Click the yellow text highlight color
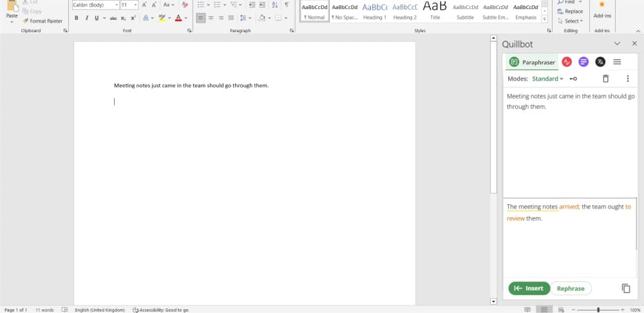This screenshot has height=313, width=644. (162, 18)
